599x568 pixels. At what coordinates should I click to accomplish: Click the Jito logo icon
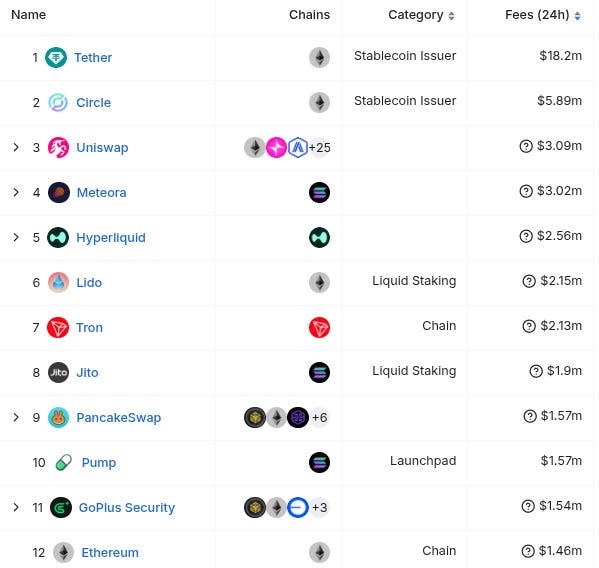click(58, 373)
